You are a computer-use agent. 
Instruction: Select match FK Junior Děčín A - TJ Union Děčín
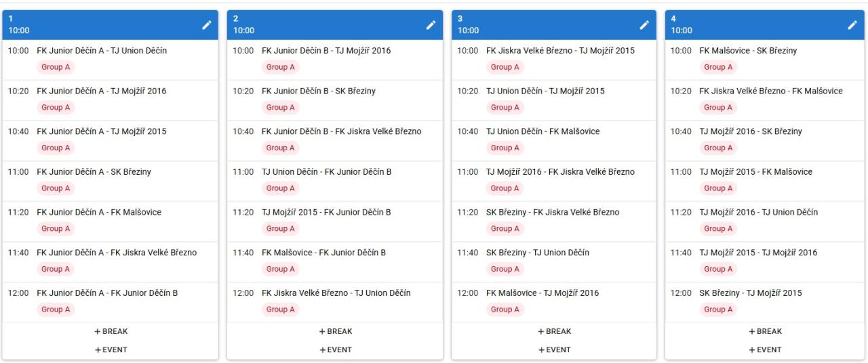pos(102,51)
